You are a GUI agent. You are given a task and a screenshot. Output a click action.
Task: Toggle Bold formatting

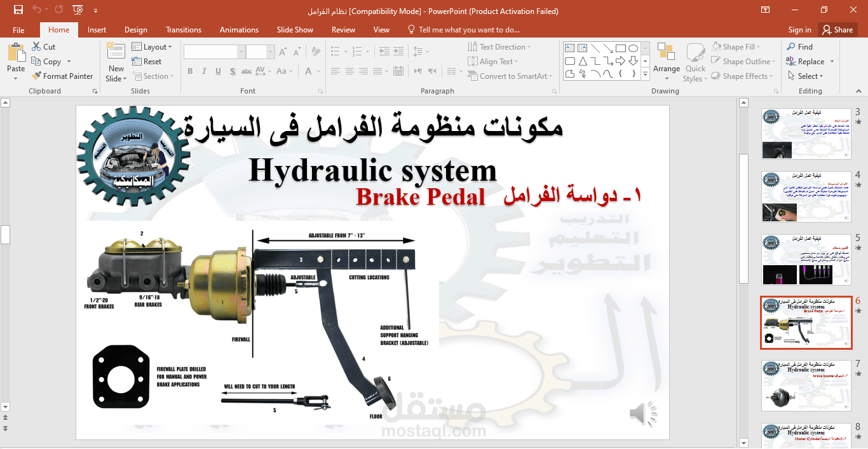pos(189,71)
